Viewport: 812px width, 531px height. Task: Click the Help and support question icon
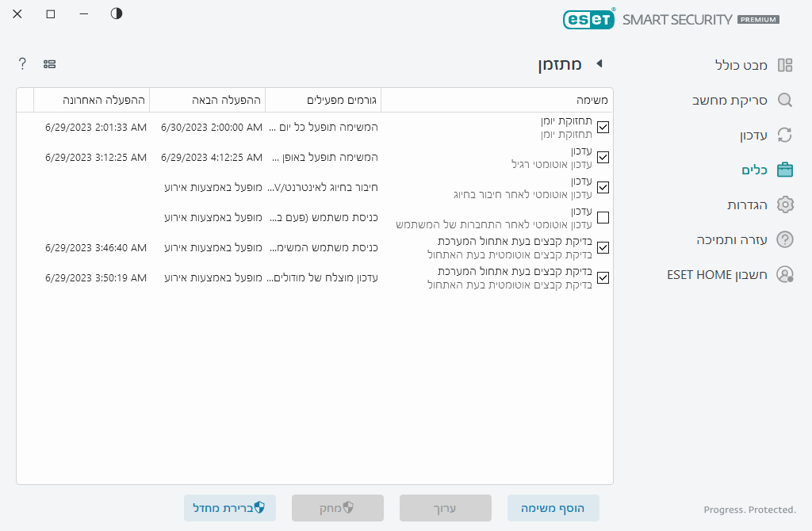(785, 239)
